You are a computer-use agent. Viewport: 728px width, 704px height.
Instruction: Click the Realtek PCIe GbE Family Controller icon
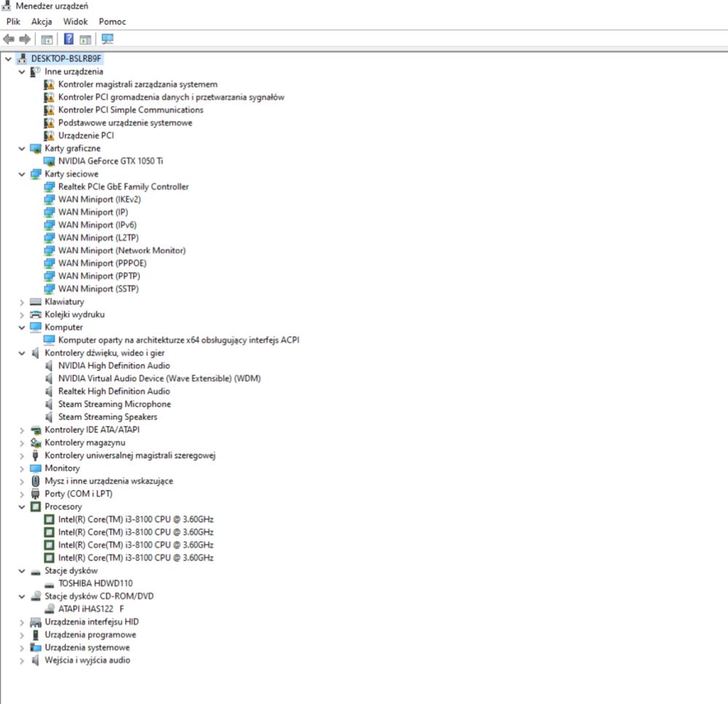(50, 186)
